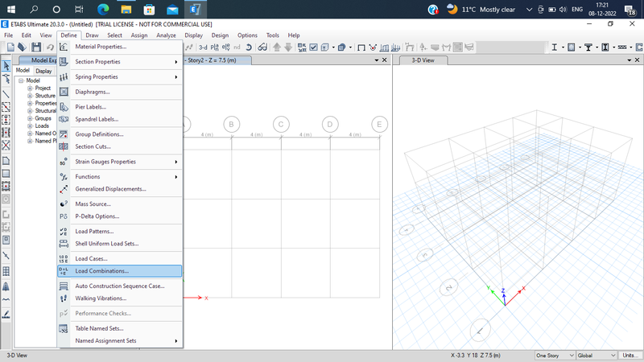Viewport: 644px width, 362px height.
Task: Click the Walking Vibrations footprint icon
Action: pyautogui.click(x=64, y=298)
